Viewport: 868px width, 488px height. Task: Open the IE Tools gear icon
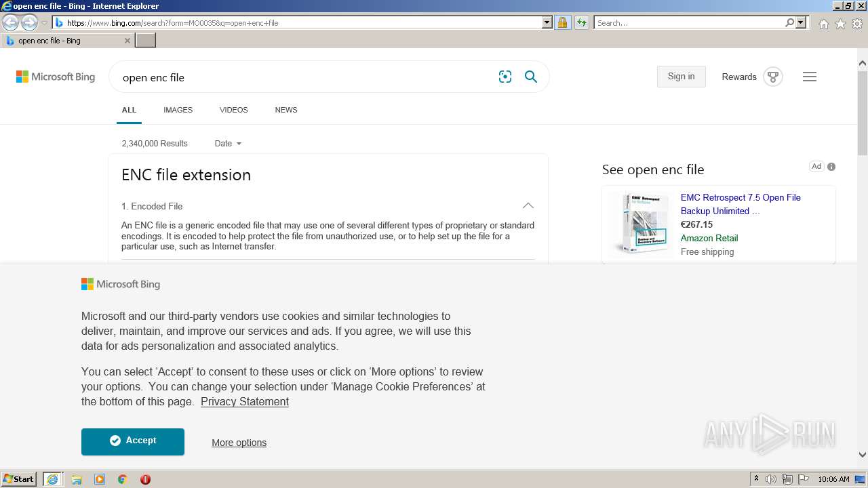coord(857,24)
